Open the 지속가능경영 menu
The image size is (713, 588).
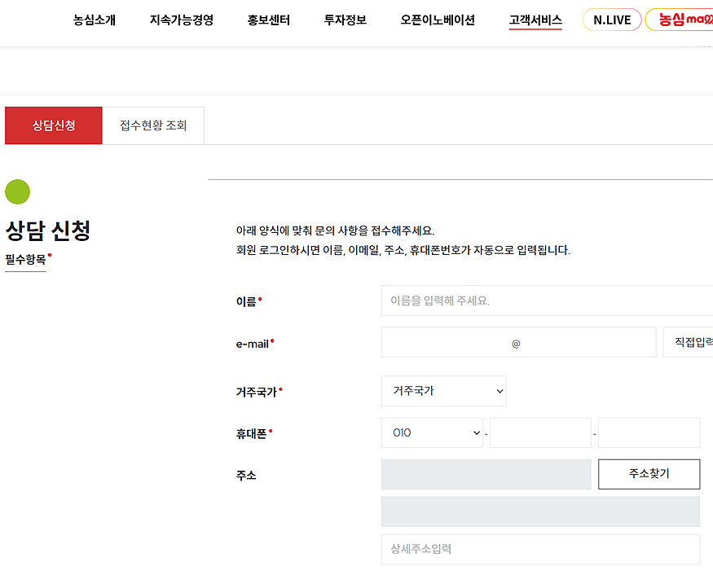(x=181, y=20)
